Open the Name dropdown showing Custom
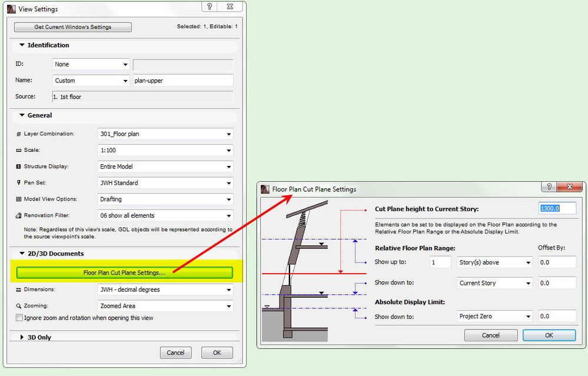Image resolution: width=588 pixels, height=376 pixels. tap(91, 81)
